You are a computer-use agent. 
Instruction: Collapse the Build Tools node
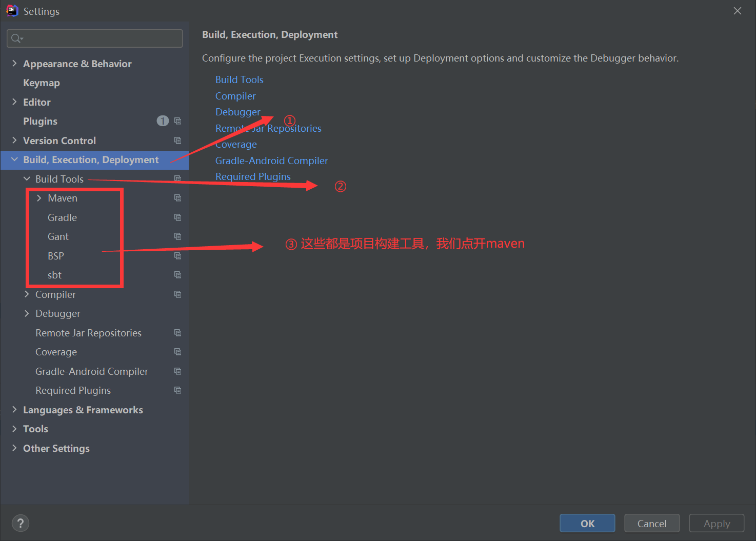tap(27, 179)
